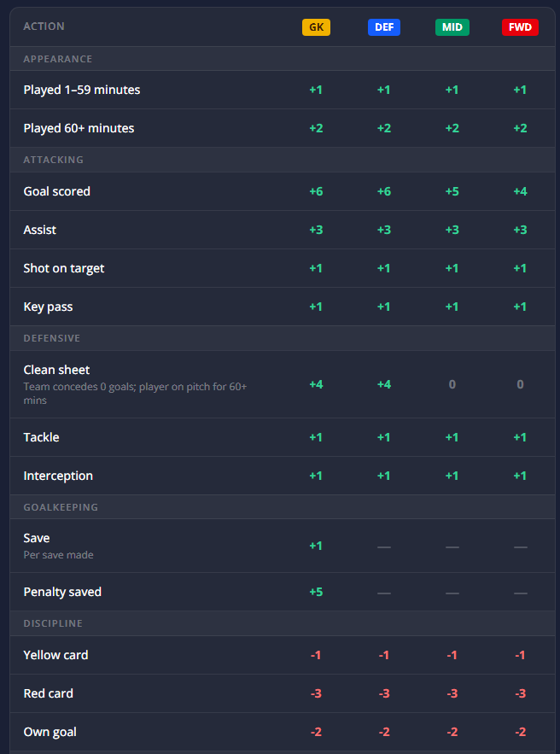Click the Goal scored row label

tap(56, 191)
